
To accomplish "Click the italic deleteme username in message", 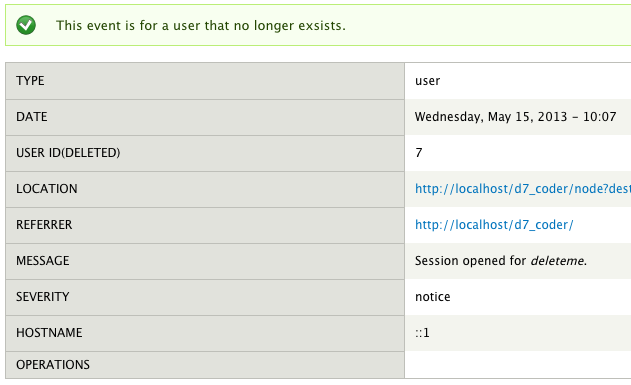I will (557, 261).
